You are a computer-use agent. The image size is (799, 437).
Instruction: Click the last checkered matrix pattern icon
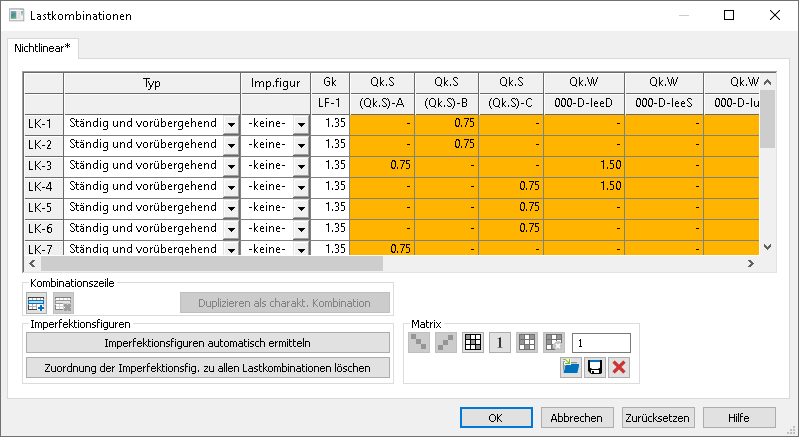click(x=553, y=342)
